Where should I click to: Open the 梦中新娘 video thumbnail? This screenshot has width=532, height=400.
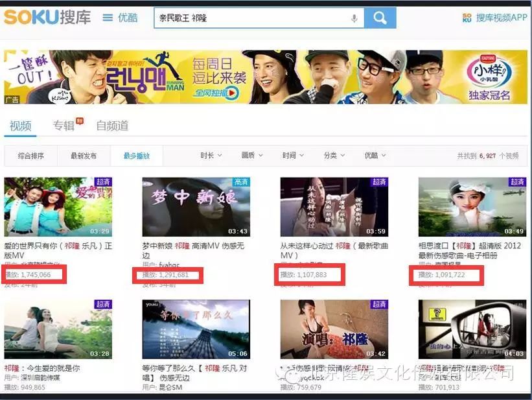[196, 207]
